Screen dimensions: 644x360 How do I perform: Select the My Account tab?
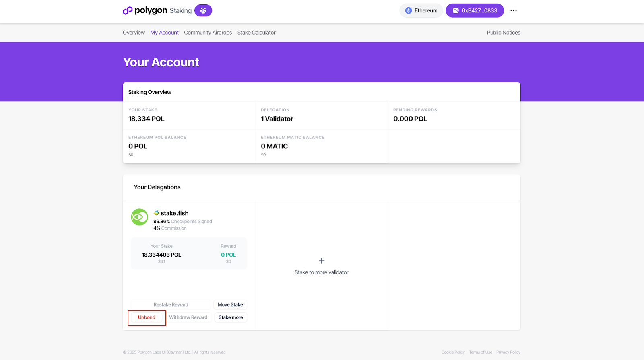pos(164,33)
